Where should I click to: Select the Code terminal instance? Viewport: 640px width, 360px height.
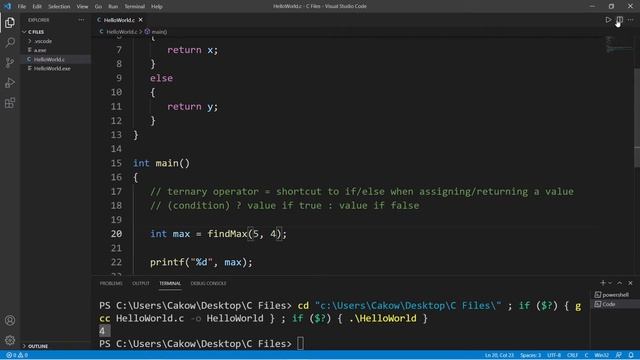click(x=608, y=304)
